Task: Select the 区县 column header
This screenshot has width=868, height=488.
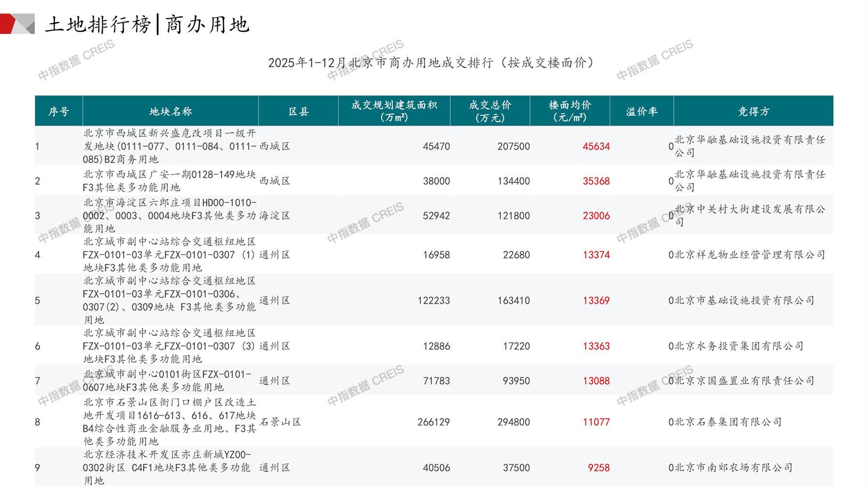Action: (x=298, y=112)
